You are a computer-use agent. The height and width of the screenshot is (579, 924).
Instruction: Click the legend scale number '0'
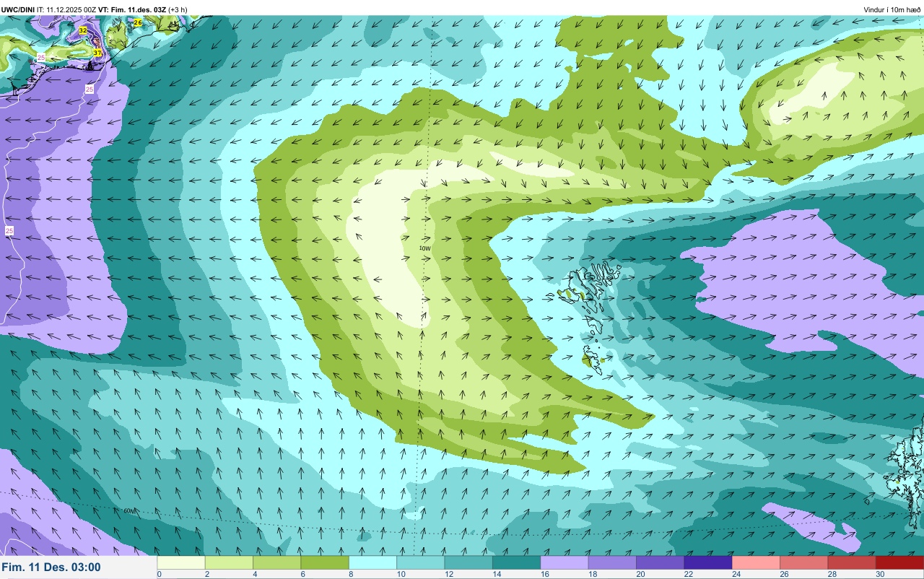click(159, 574)
